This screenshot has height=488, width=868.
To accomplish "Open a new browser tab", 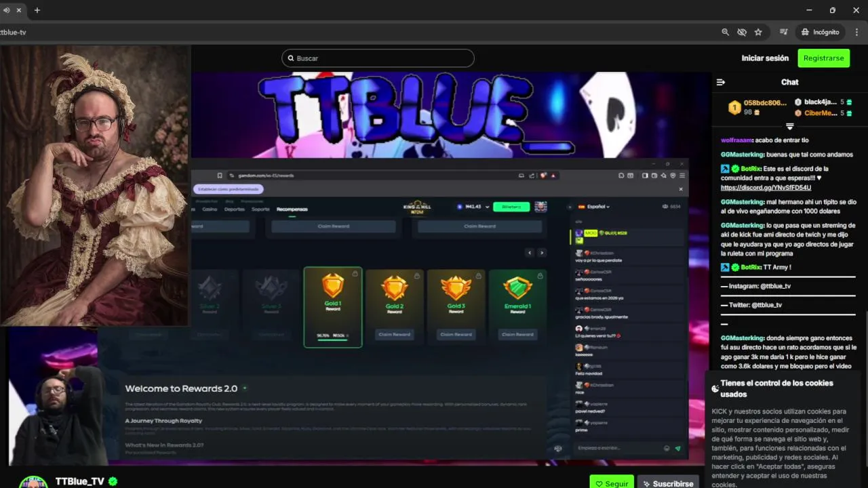I will coord(37,10).
